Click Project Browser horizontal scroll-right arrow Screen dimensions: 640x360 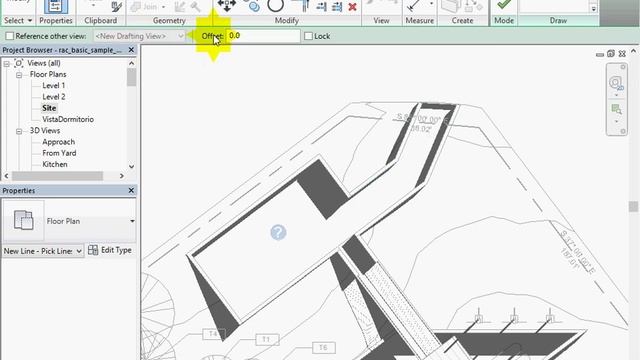click(x=122, y=176)
